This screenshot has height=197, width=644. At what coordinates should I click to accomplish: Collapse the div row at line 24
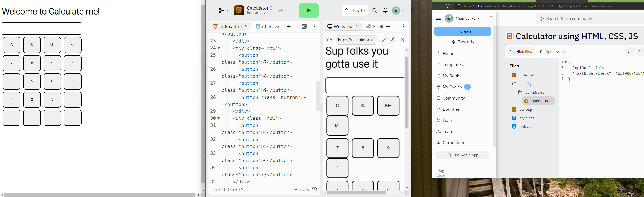(x=219, y=48)
